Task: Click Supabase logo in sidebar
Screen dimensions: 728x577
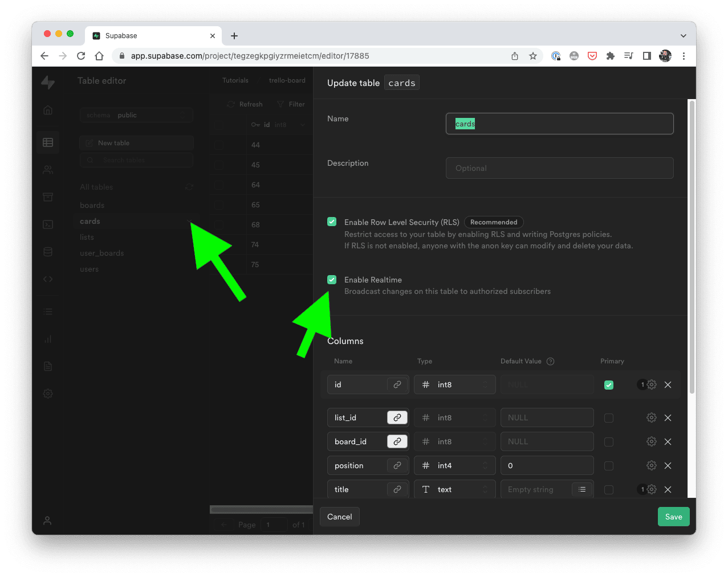Action: point(48,83)
